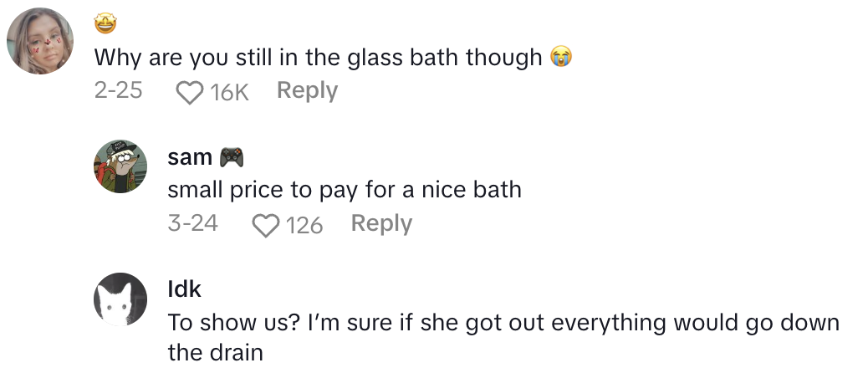Viewport: 868px width, 373px height.
Task: Reply to sam's nice bath comment
Action: [x=381, y=224]
